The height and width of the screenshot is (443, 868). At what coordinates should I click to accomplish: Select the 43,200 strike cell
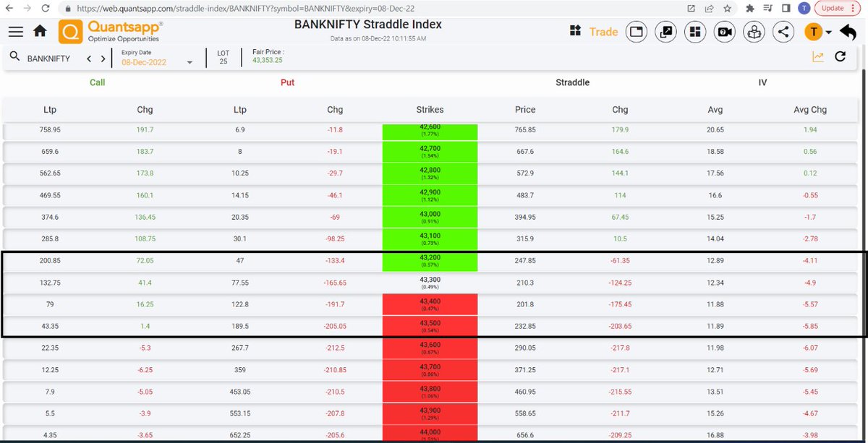click(x=430, y=261)
